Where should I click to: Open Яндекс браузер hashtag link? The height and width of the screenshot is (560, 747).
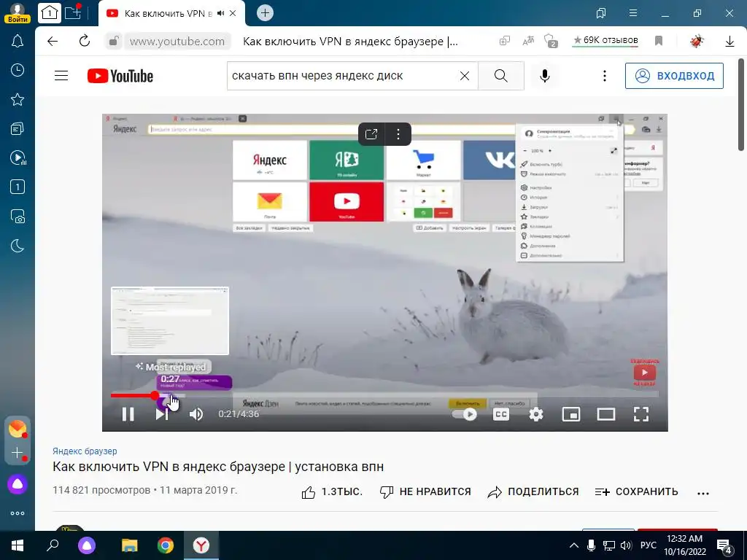click(x=85, y=451)
